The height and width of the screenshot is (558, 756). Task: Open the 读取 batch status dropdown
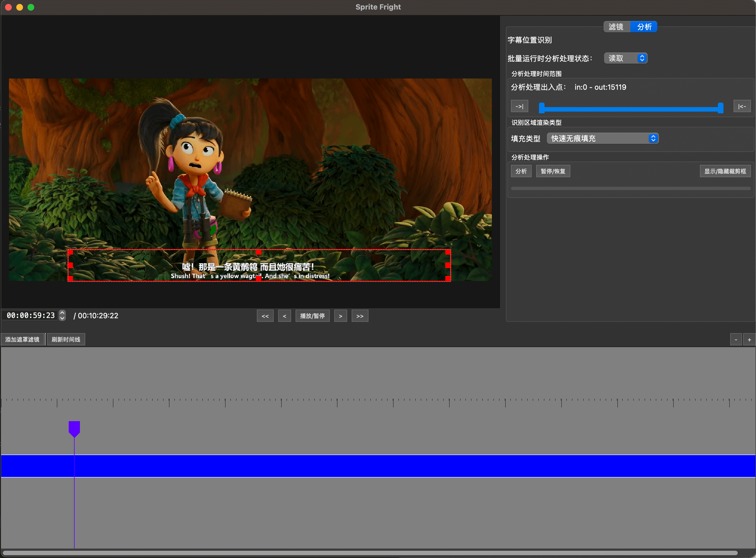(x=626, y=58)
